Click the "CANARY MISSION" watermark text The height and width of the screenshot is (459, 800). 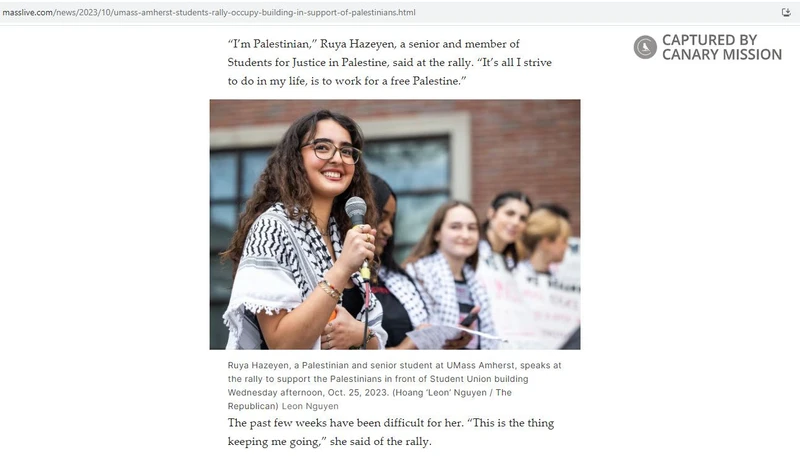point(722,55)
